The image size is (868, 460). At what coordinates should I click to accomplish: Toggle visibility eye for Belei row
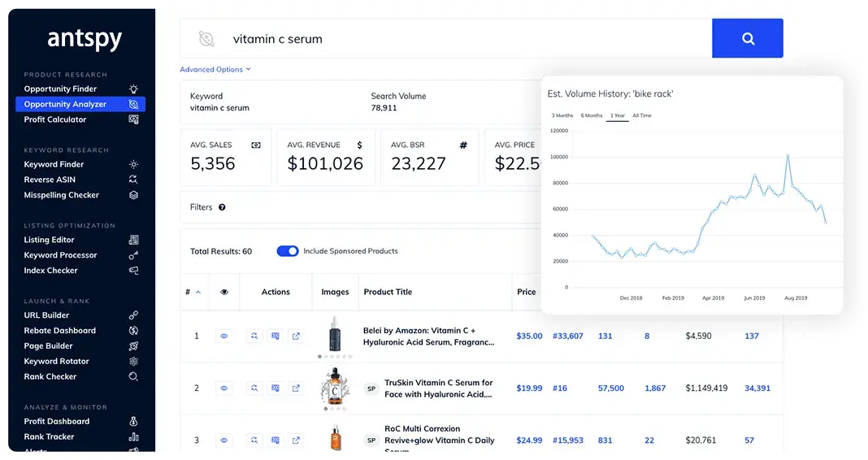coord(224,336)
